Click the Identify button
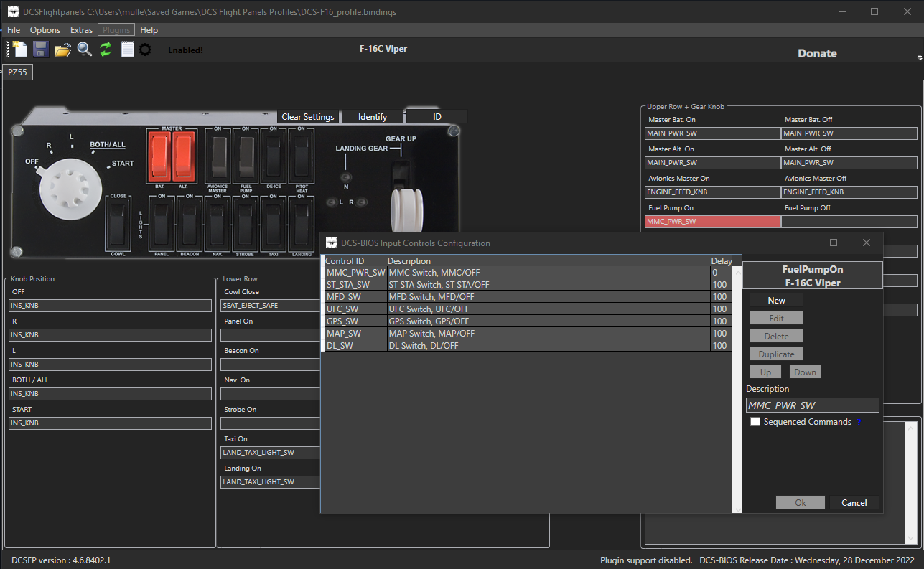The height and width of the screenshot is (569, 924). [x=373, y=116]
